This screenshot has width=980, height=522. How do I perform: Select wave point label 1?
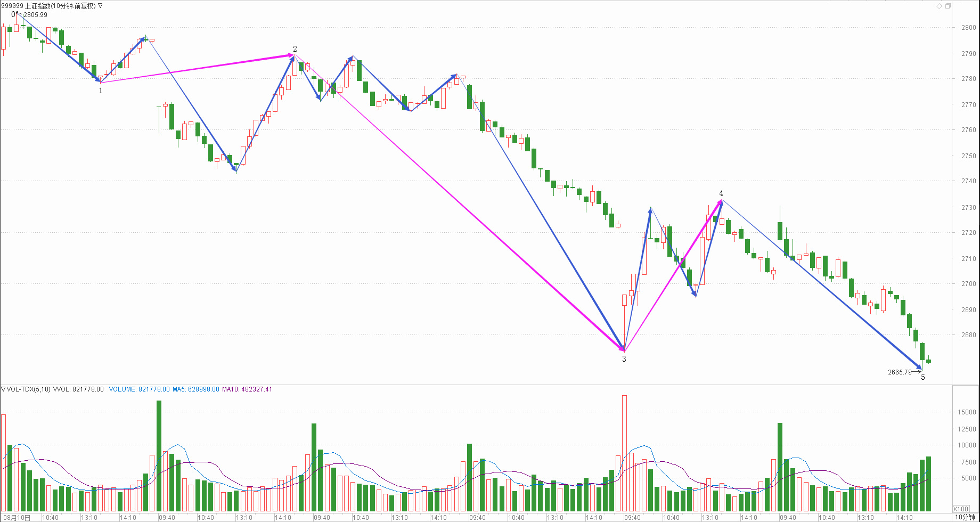pyautogui.click(x=100, y=91)
